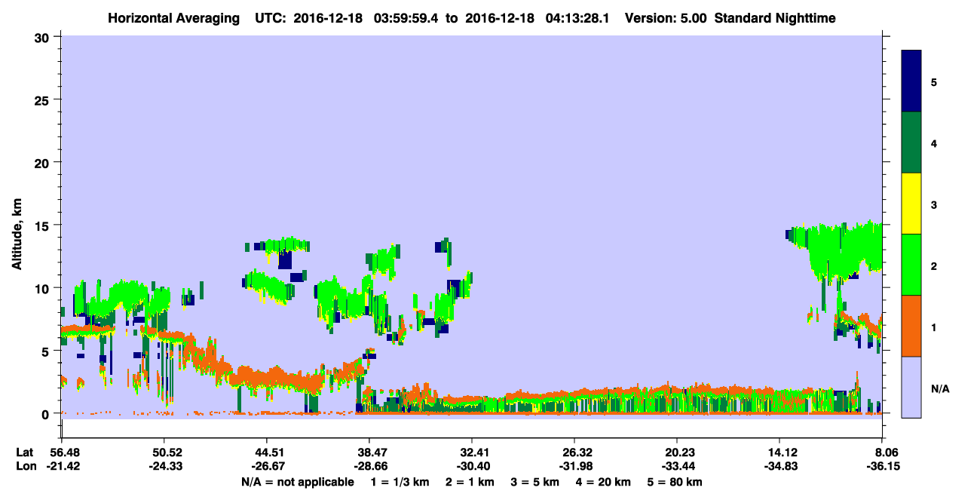The width and height of the screenshot is (980, 503).
Task: Click the 'Lat' axis row label
Action: coord(24,452)
